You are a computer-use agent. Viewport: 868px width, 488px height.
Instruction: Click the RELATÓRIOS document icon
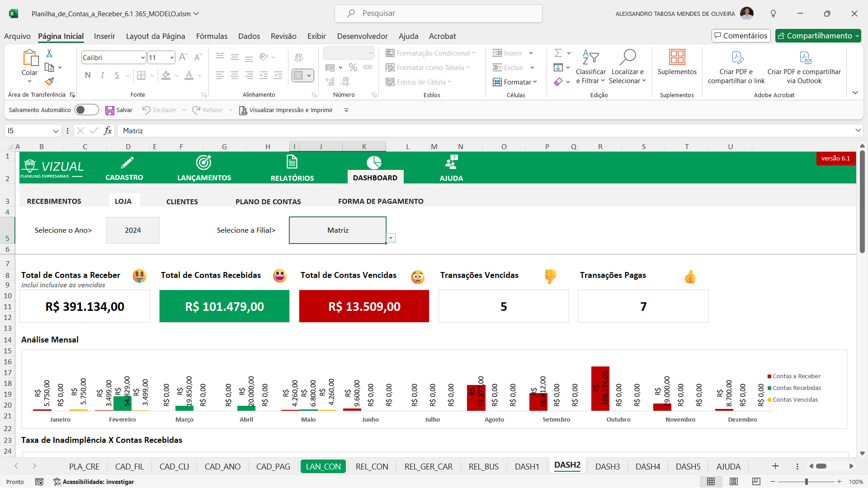[x=292, y=162]
